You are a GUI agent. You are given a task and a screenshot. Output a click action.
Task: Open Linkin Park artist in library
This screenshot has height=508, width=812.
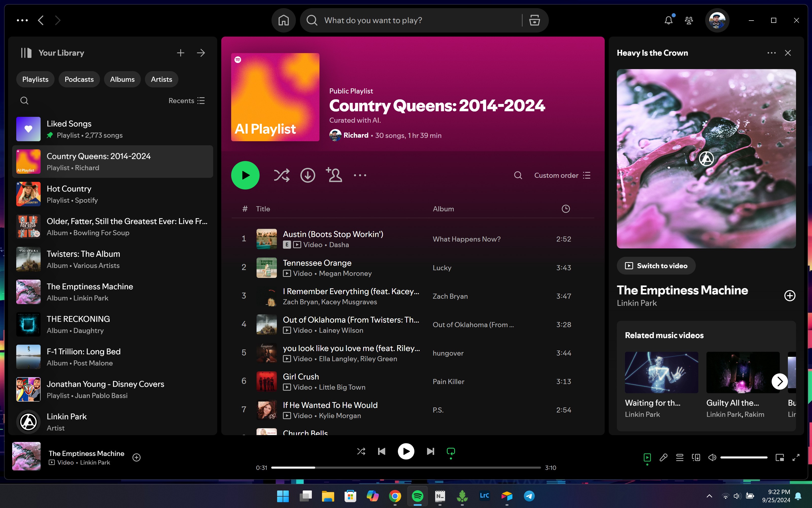[113, 422]
